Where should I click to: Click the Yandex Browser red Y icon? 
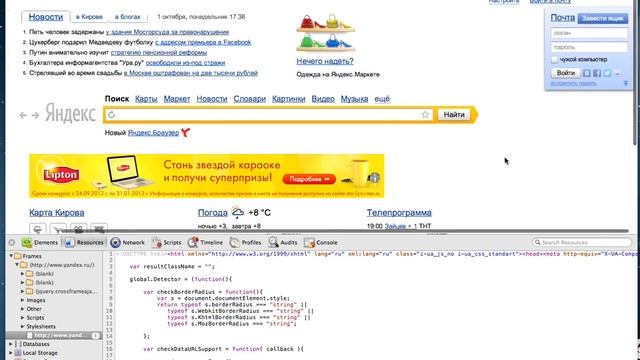coord(186,132)
